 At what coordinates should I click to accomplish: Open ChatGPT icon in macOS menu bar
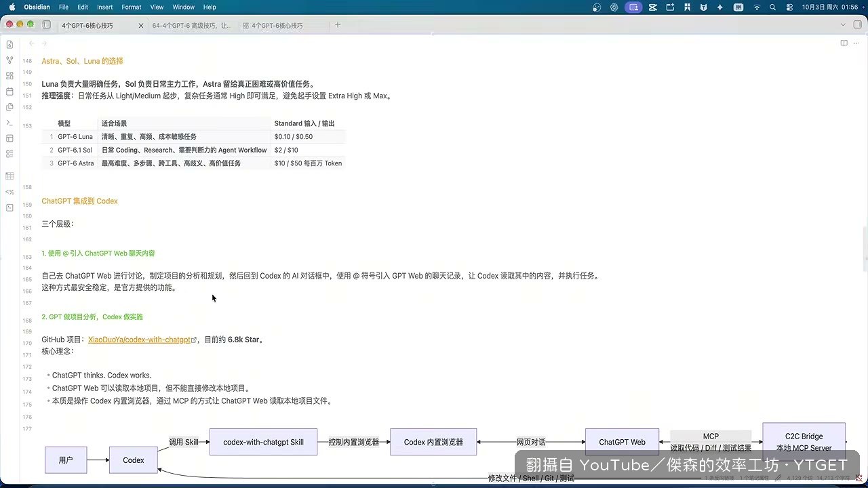click(x=614, y=7)
